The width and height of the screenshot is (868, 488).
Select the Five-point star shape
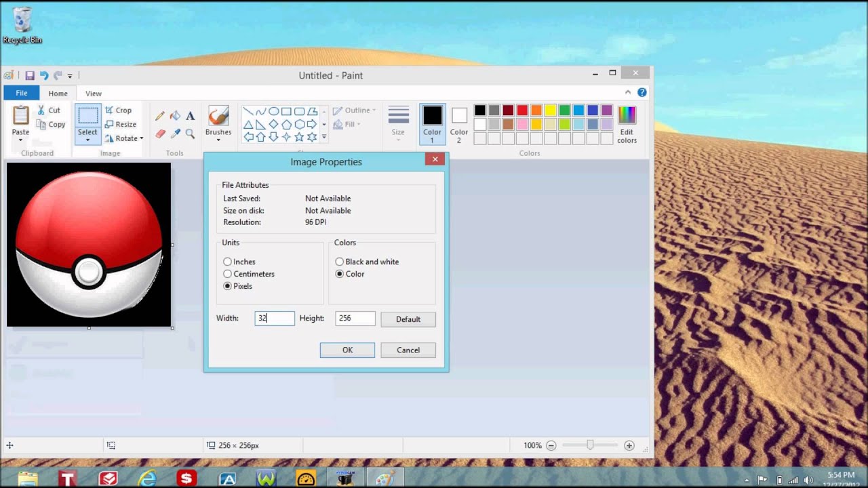pyautogui.click(x=299, y=137)
